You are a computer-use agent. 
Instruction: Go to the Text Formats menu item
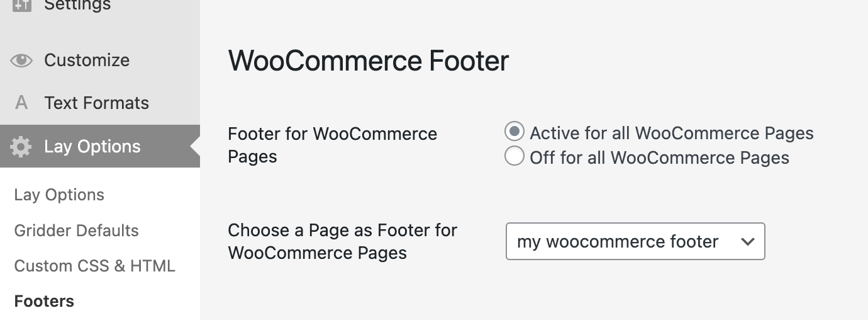coord(96,103)
